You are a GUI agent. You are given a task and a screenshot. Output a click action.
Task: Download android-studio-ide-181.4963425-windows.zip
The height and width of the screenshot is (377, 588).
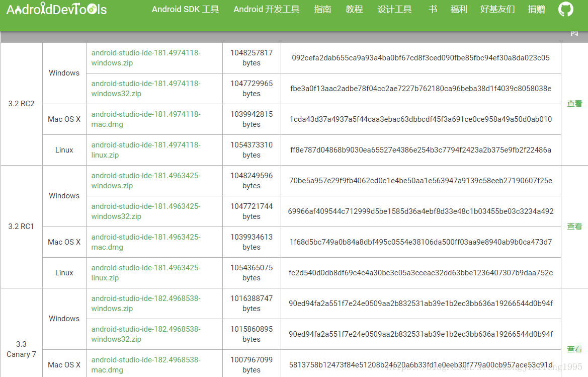coord(146,181)
